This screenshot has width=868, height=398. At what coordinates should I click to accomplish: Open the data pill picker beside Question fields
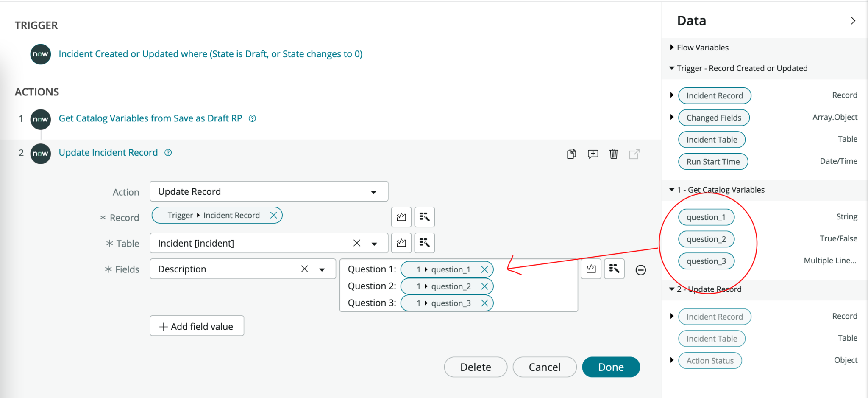pos(614,269)
